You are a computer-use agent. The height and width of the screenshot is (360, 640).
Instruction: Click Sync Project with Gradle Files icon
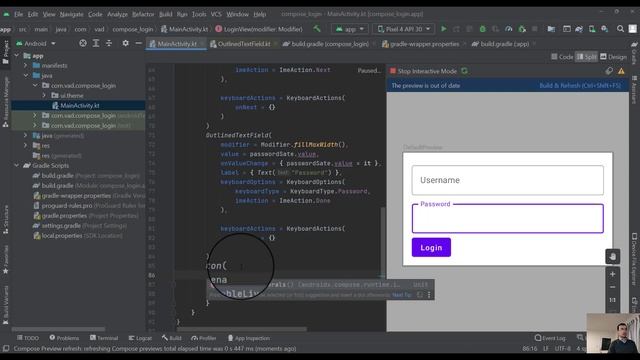(x=579, y=29)
